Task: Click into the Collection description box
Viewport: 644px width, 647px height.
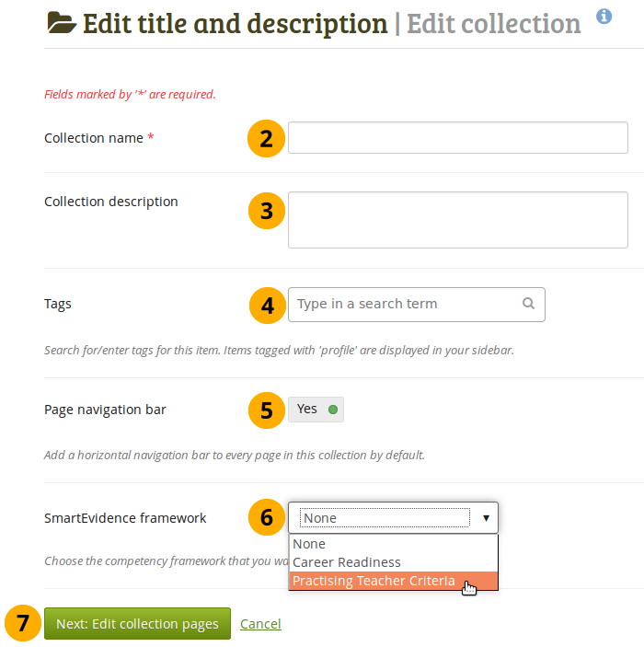Action: point(457,220)
